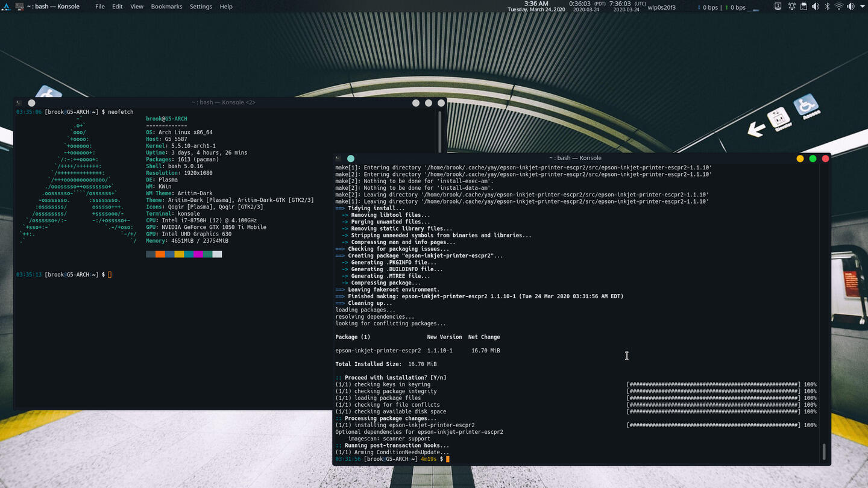
Task: Close the Konsole <2> window
Action: 441,103
